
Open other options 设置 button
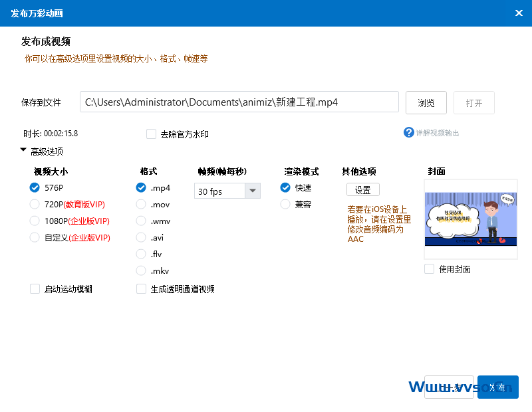[362, 190]
